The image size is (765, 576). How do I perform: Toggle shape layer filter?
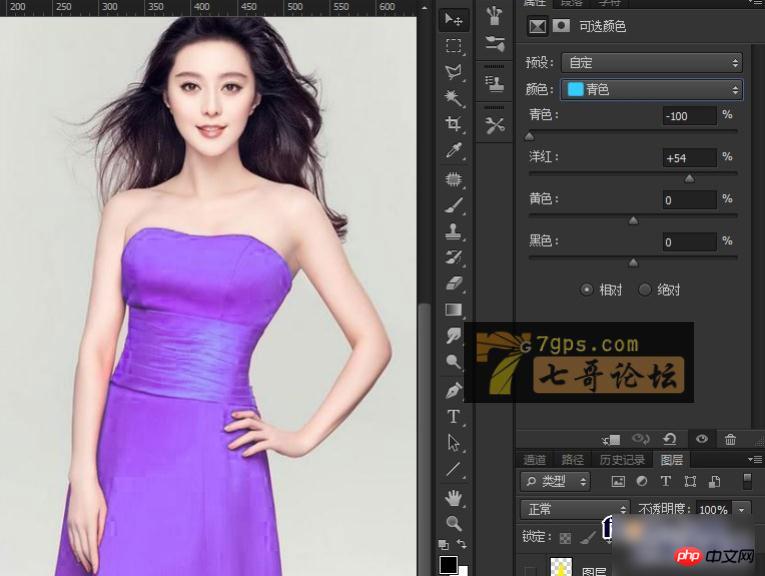point(690,481)
